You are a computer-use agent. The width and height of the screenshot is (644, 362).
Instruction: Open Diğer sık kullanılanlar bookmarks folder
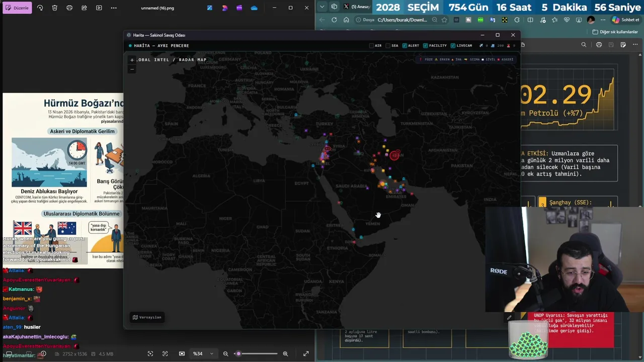(615, 32)
